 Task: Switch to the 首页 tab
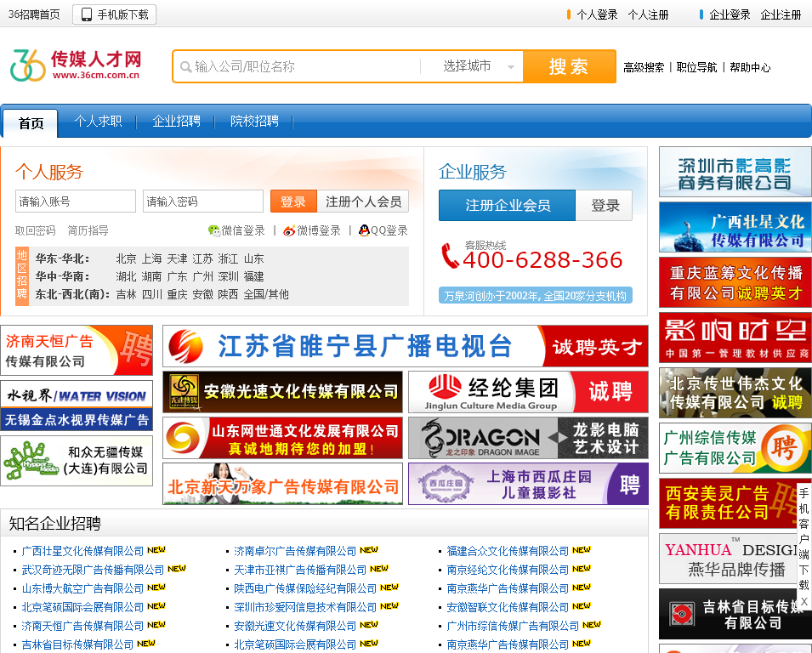tap(31, 123)
